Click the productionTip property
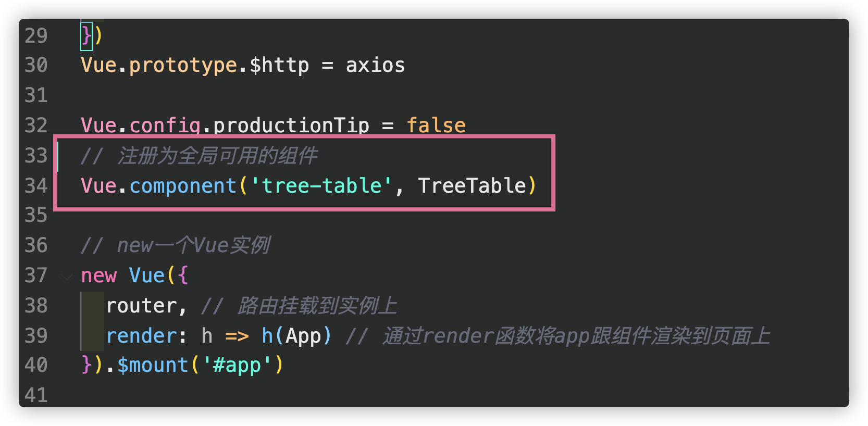 (x=291, y=126)
